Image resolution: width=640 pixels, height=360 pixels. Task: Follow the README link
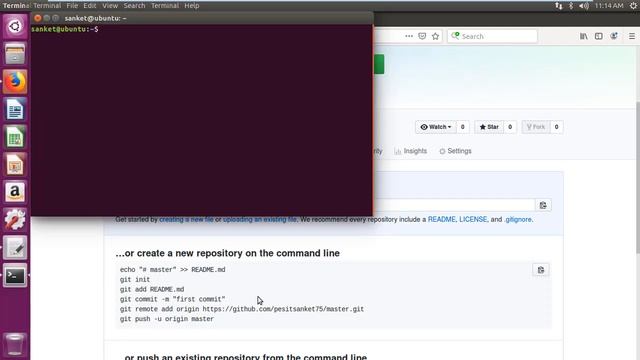pyautogui.click(x=441, y=220)
